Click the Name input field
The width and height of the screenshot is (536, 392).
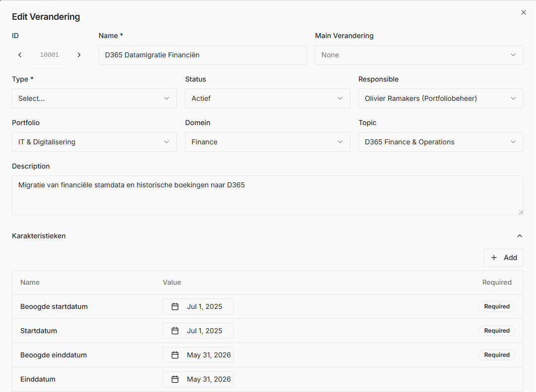pos(202,55)
